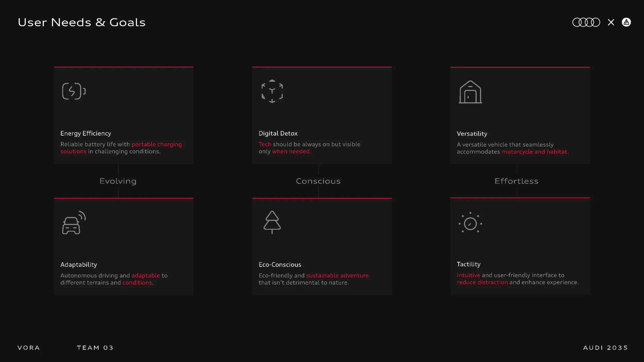
Task: Click the red 'portable charging' text
Action: (x=157, y=144)
